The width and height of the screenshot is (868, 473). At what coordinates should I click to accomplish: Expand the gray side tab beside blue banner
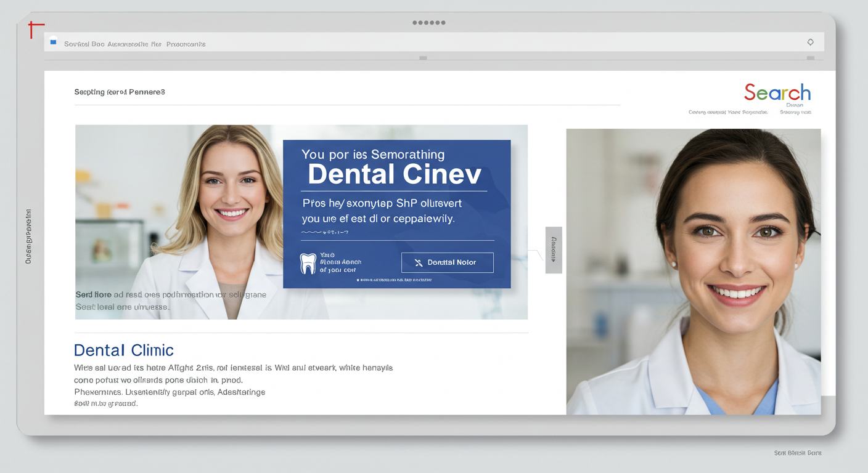click(553, 250)
